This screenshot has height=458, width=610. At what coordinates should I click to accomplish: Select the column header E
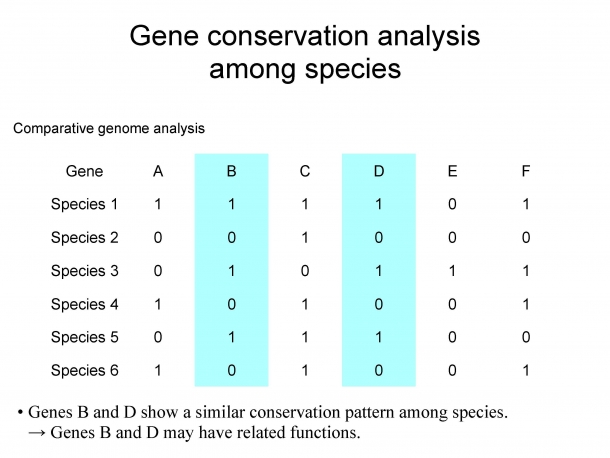pyautogui.click(x=452, y=171)
